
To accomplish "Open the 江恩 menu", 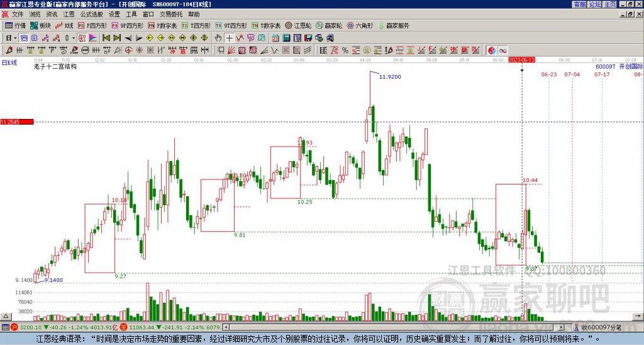I will [69, 14].
